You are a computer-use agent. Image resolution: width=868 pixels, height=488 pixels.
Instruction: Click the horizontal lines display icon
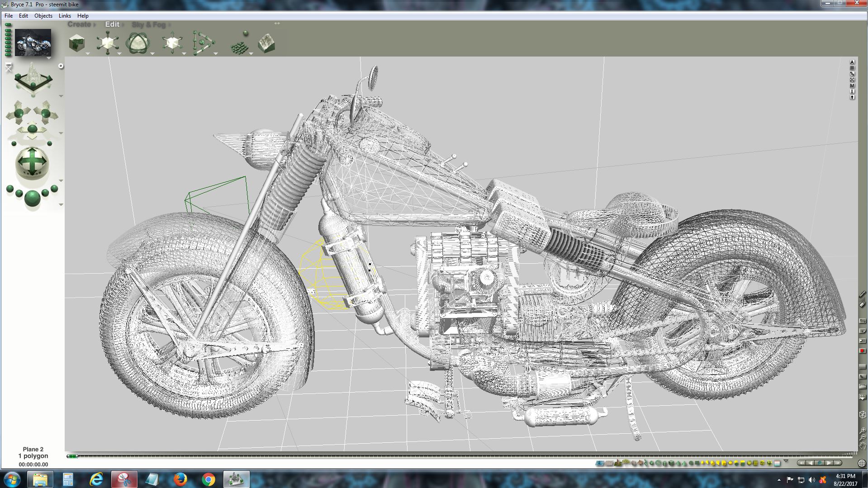pyautogui.click(x=862, y=366)
